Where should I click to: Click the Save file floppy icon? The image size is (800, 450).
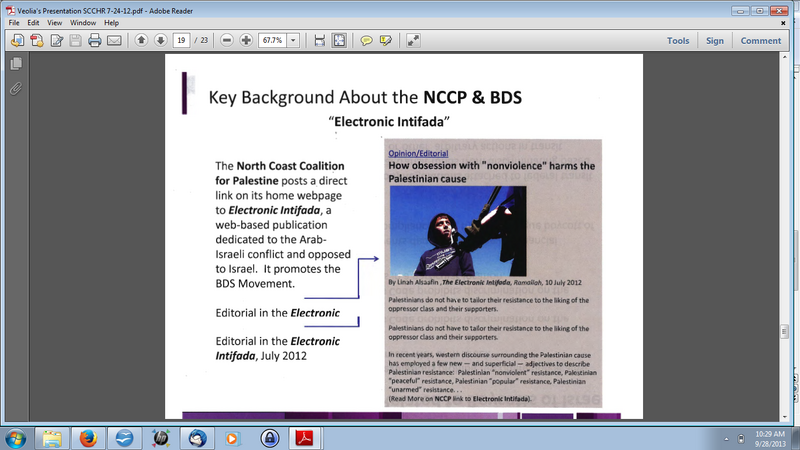[76, 40]
